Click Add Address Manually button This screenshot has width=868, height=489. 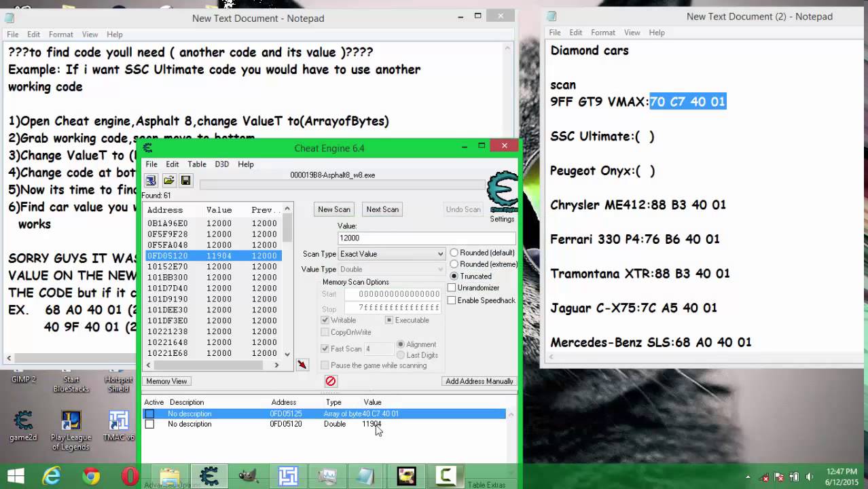coord(480,381)
